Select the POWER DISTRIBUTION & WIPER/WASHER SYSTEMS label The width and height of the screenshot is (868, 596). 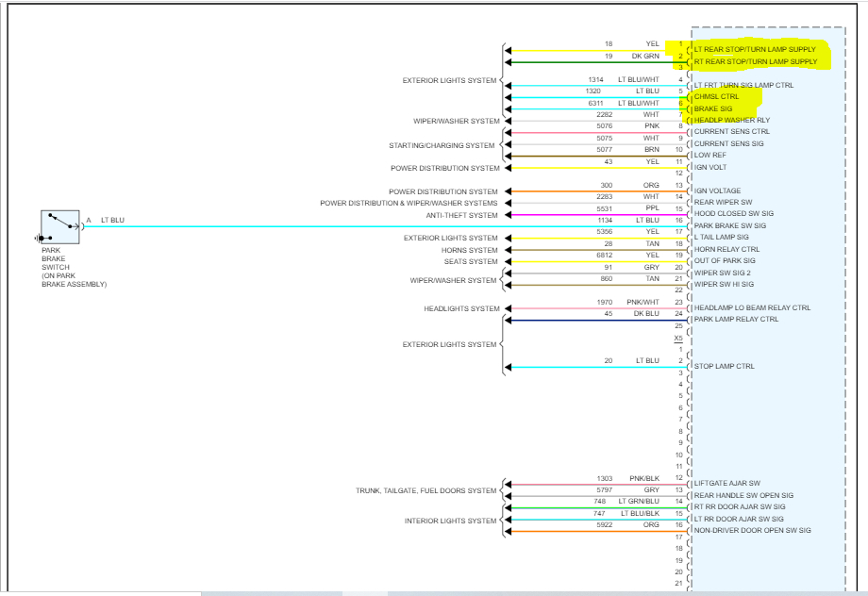click(409, 203)
